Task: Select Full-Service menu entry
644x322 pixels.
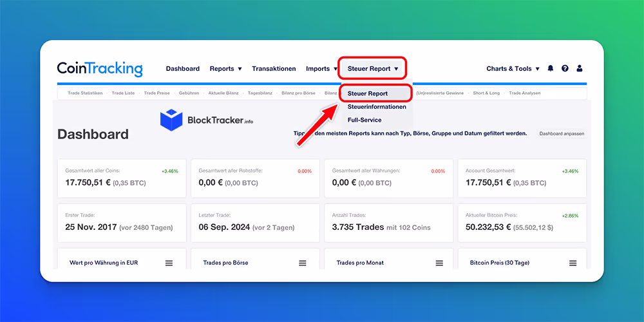Action: point(365,120)
